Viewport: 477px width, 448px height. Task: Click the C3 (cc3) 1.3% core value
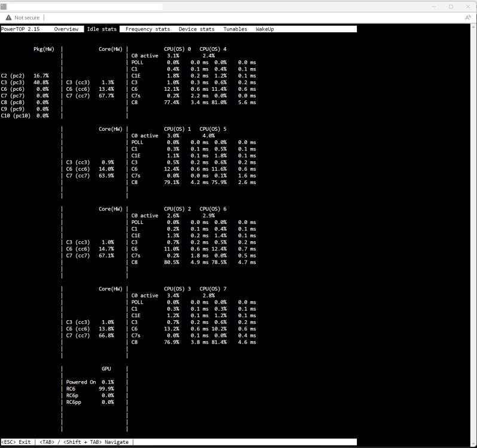(x=108, y=82)
